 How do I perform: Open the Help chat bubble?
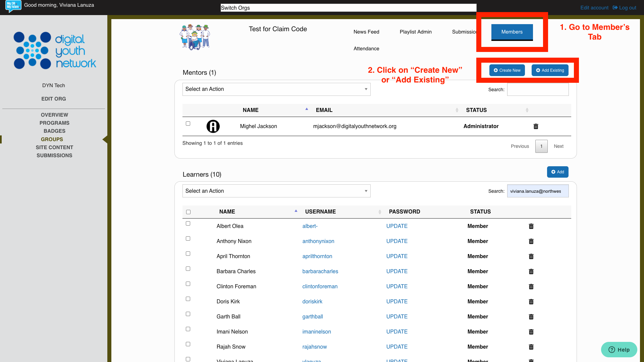tap(619, 350)
